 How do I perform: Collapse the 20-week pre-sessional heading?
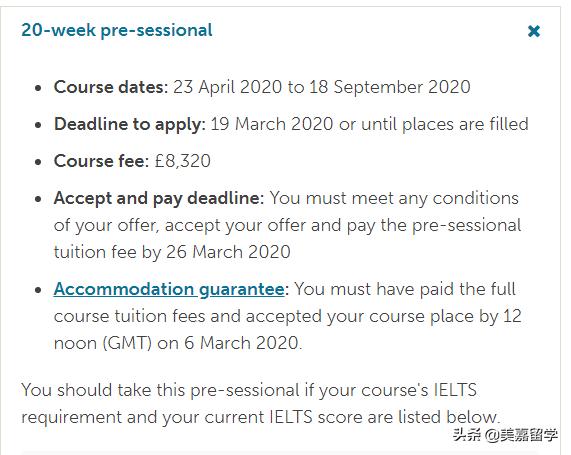[117, 30]
